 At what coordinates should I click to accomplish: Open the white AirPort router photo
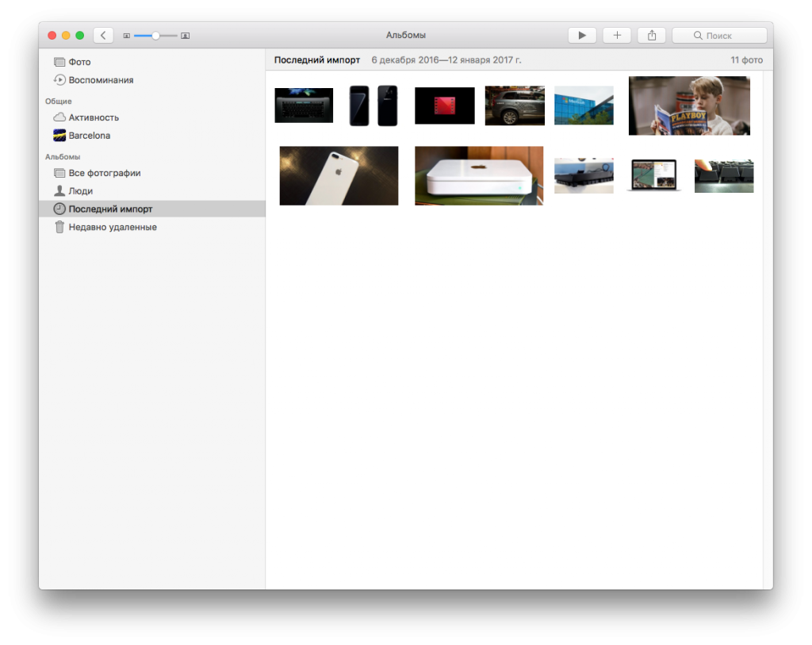click(x=479, y=175)
